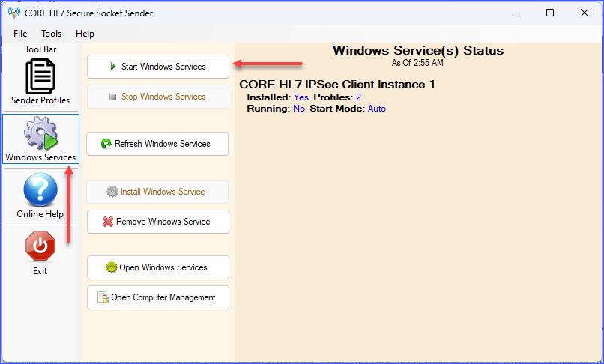This screenshot has height=364, width=604.
Task: Click the "Windows Service(s) Status" heading
Action: (418, 50)
